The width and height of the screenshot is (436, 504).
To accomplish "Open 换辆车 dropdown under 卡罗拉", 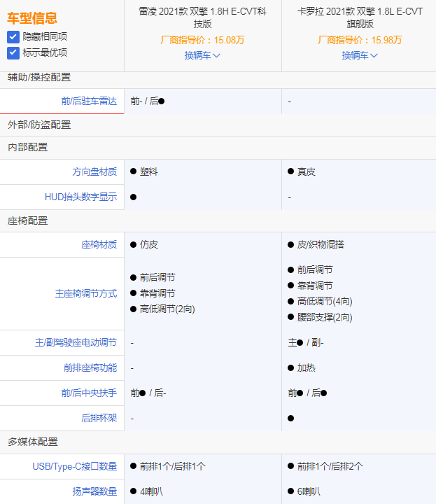I will [360, 55].
